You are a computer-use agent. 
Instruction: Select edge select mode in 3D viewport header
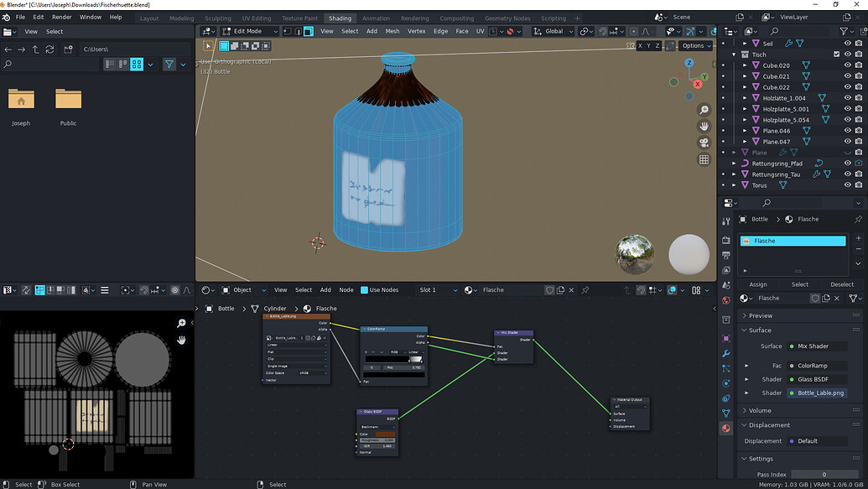pyautogui.click(x=298, y=32)
